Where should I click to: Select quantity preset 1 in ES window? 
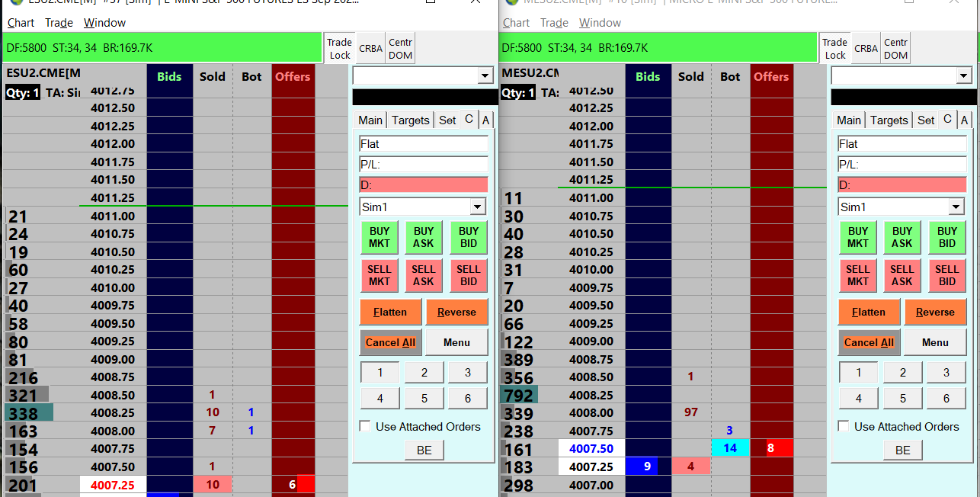pyautogui.click(x=380, y=373)
